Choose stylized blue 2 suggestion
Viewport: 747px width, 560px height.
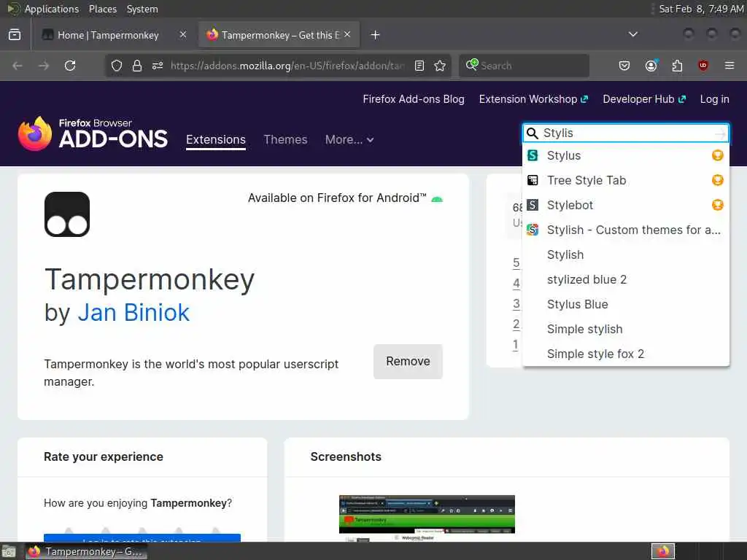625,279
